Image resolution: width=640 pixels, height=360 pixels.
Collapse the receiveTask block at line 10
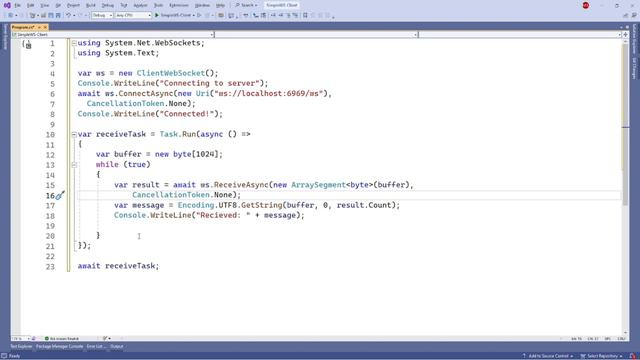point(74,134)
